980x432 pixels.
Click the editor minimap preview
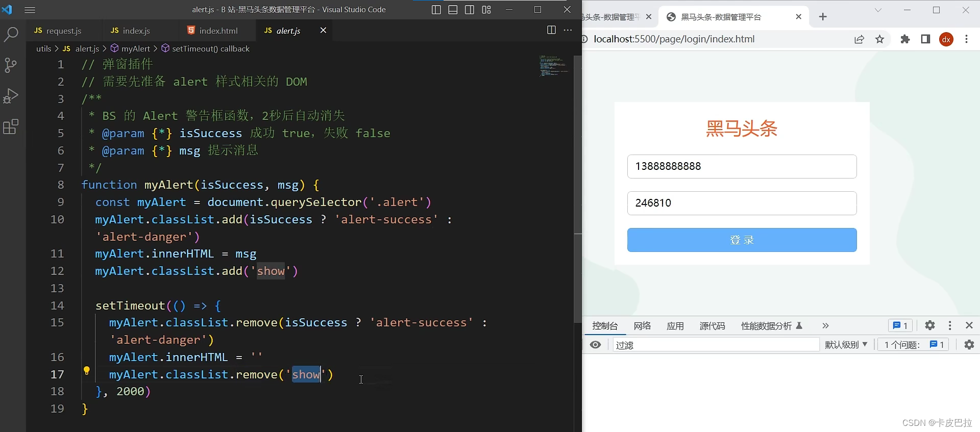coord(553,66)
